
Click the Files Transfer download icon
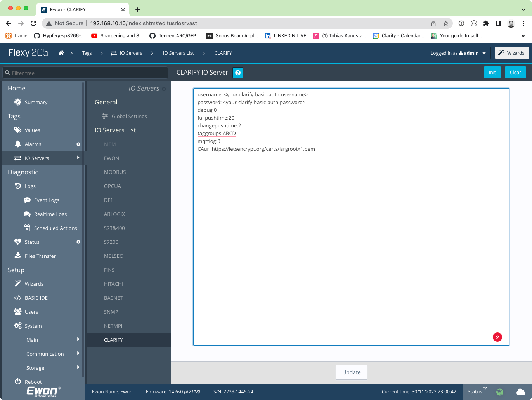18,256
